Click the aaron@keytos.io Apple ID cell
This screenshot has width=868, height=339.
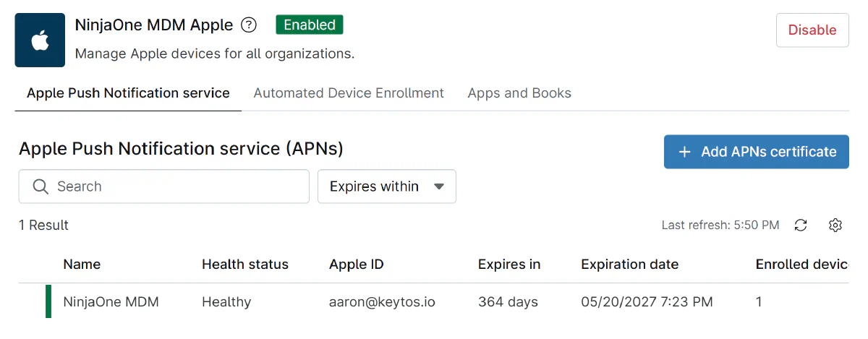pyautogui.click(x=382, y=302)
